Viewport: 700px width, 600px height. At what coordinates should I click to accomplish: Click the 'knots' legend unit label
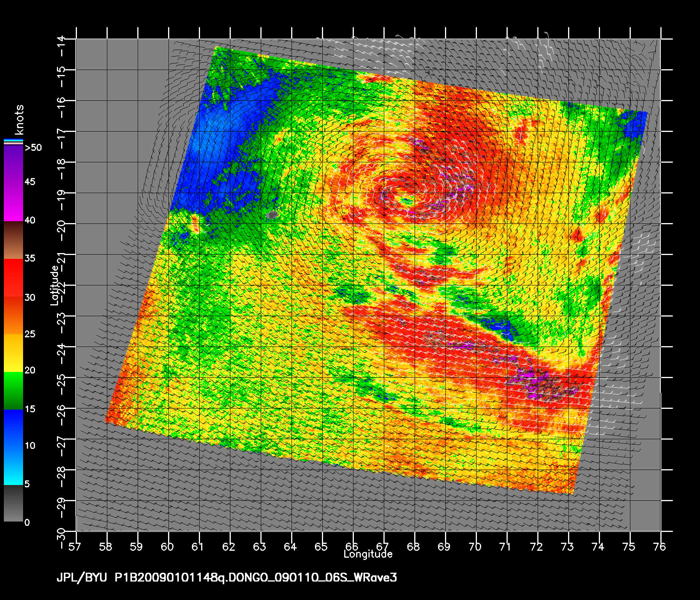click(x=19, y=120)
